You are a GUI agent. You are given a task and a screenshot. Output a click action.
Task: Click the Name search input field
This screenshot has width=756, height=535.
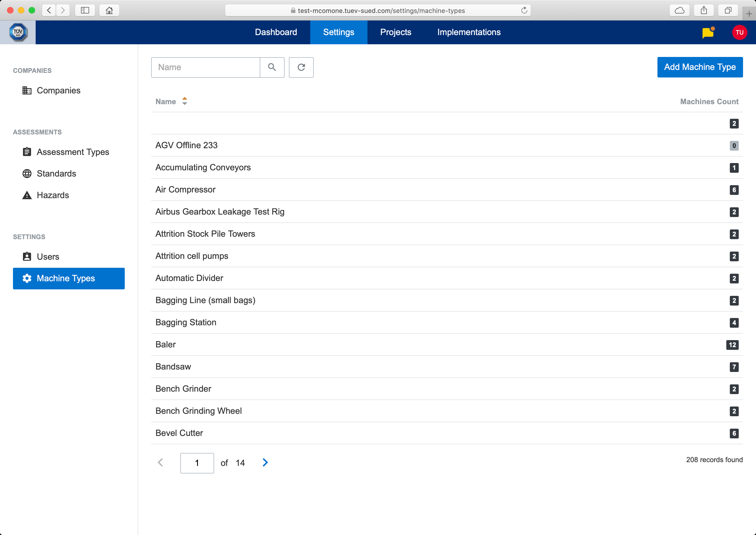(x=206, y=67)
